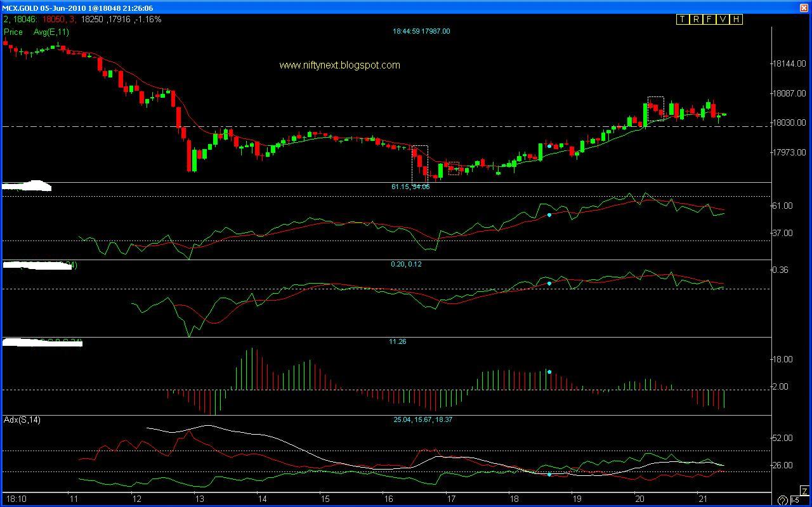Click the MCX.GOLD window title bar

pyautogui.click(x=406, y=7)
